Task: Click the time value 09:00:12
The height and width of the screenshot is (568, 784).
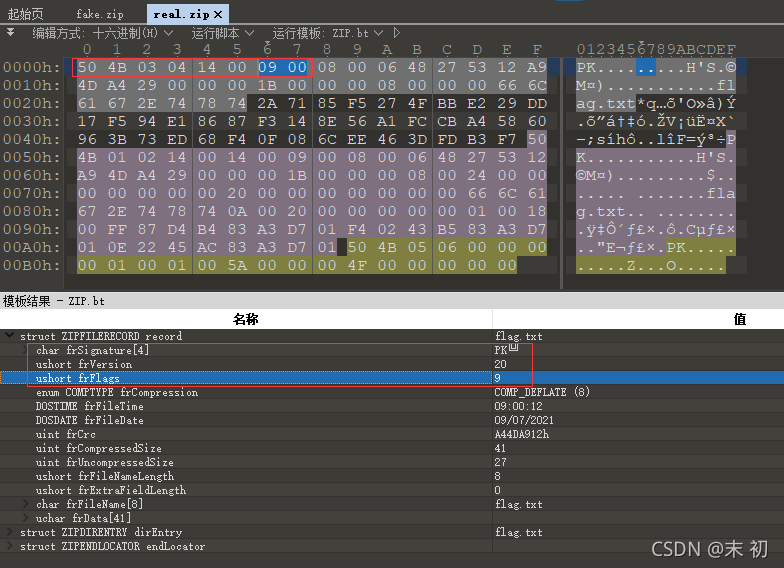Action: pyautogui.click(x=518, y=406)
